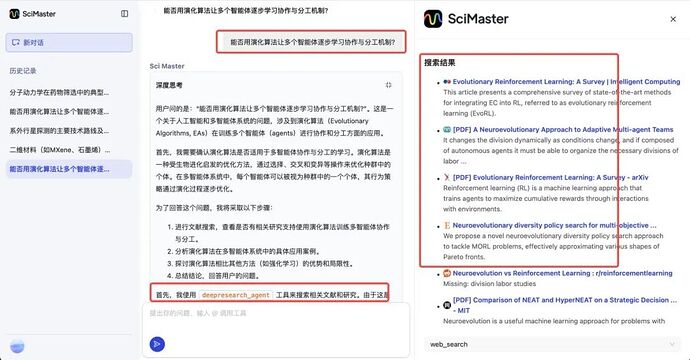
Task: Click the 深度思考 section title
Action: pos(169,85)
